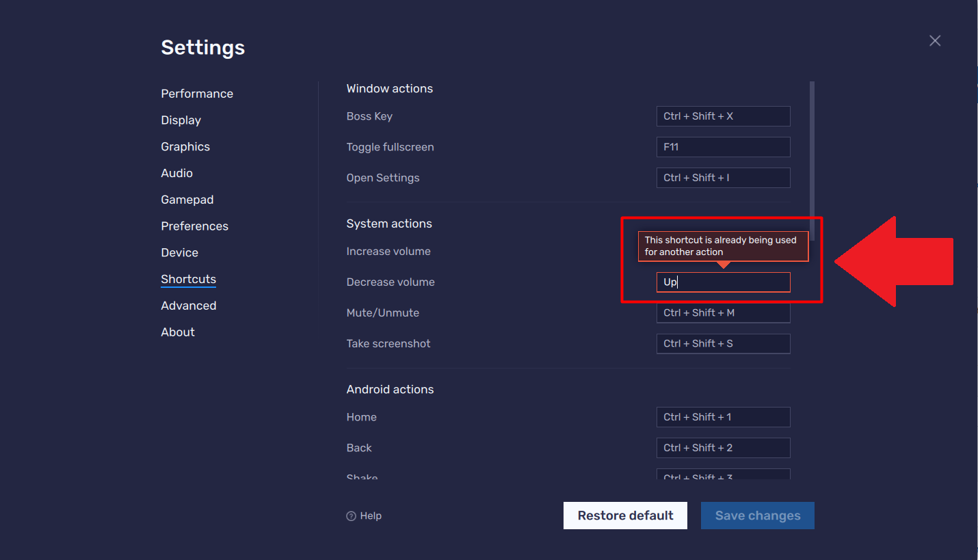Click Save changes button
The width and height of the screenshot is (978, 560).
point(757,516)
